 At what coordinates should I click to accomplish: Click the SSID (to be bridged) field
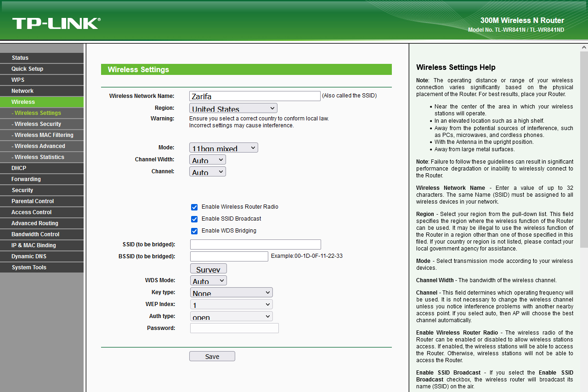coord(255,244)
